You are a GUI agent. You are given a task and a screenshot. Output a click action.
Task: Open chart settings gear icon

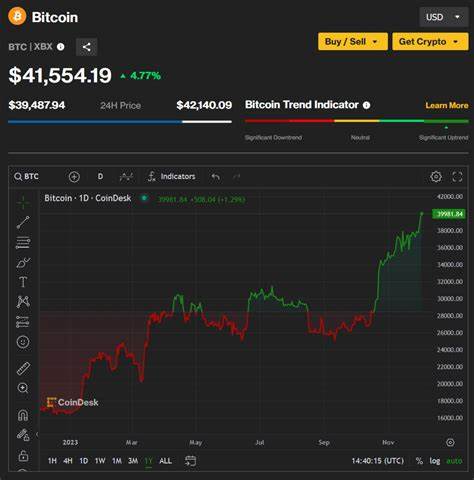(x=436, y=177)
